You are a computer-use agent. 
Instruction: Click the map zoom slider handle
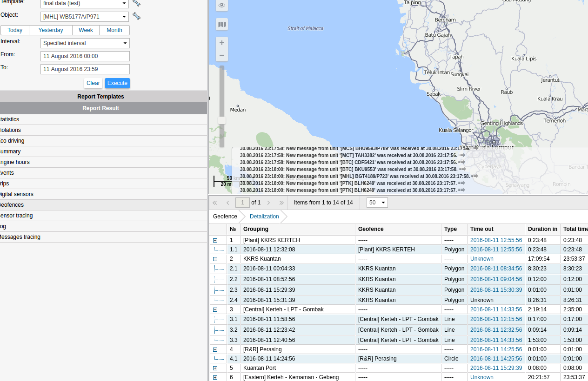222,120
